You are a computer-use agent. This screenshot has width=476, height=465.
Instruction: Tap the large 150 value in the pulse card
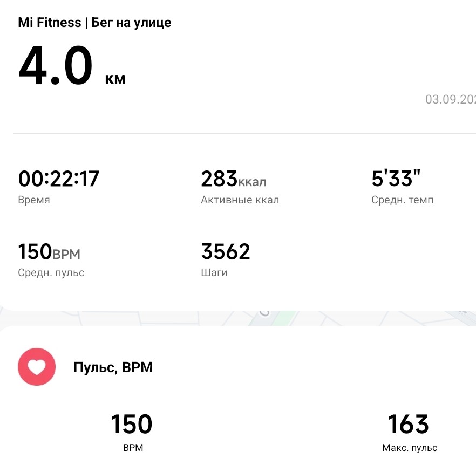coord(132,425)
